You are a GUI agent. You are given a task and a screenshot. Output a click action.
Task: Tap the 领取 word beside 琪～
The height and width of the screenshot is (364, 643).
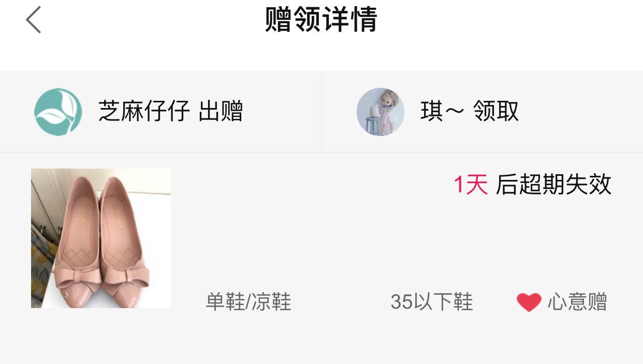[x=496, y=112]
